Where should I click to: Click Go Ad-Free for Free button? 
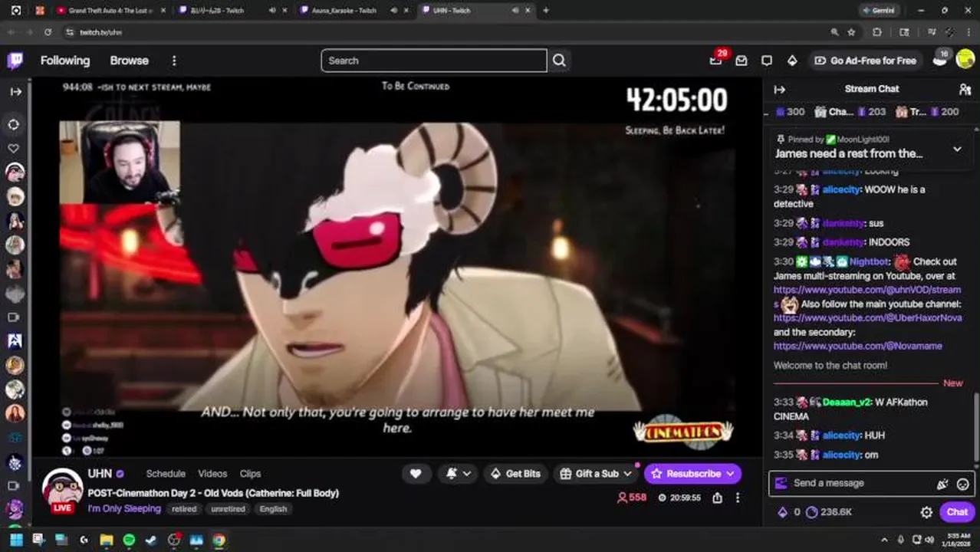pos(865,61)
